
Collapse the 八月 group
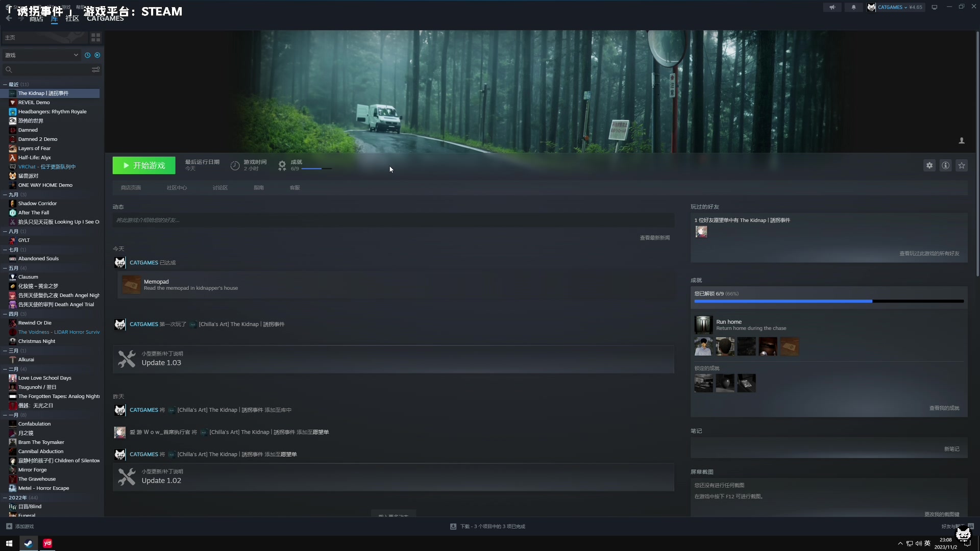(5, 231)
